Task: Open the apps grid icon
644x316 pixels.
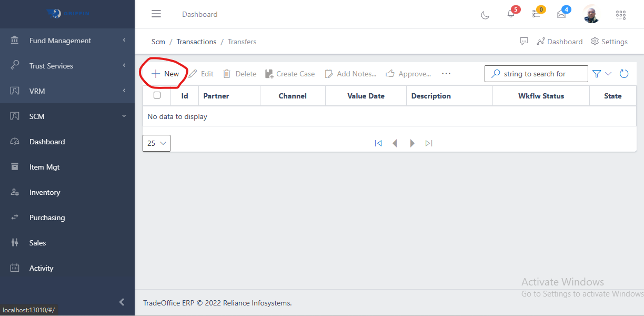Action: click(621, 15)
